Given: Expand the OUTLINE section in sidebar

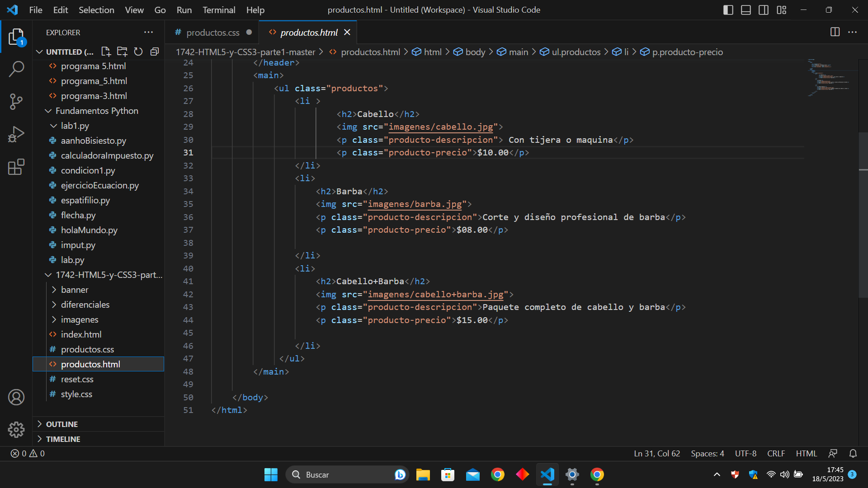Looking at the screenshot, I should pyautogui.click(x=62, y=424).
